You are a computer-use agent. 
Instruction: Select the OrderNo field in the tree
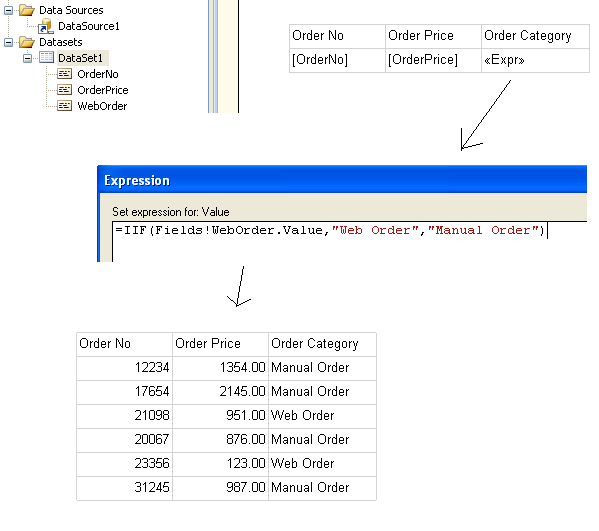[x=98, y=74]
